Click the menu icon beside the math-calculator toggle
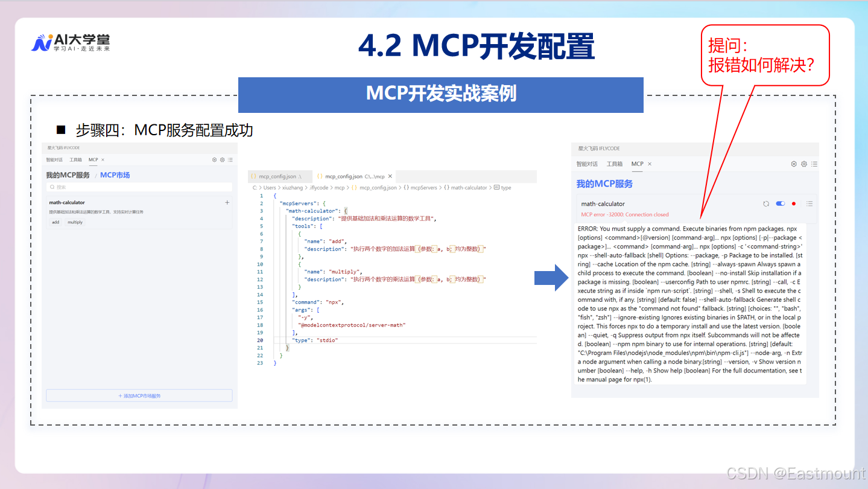The width and height of the screenshot is (868, 489). 810,203
